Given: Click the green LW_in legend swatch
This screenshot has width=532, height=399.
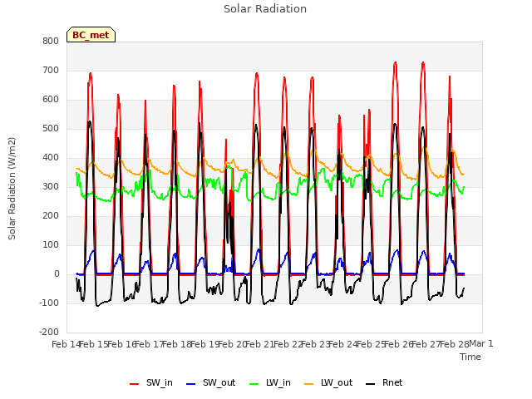Looking at the screenshot, I should click(x=254, y=384).
